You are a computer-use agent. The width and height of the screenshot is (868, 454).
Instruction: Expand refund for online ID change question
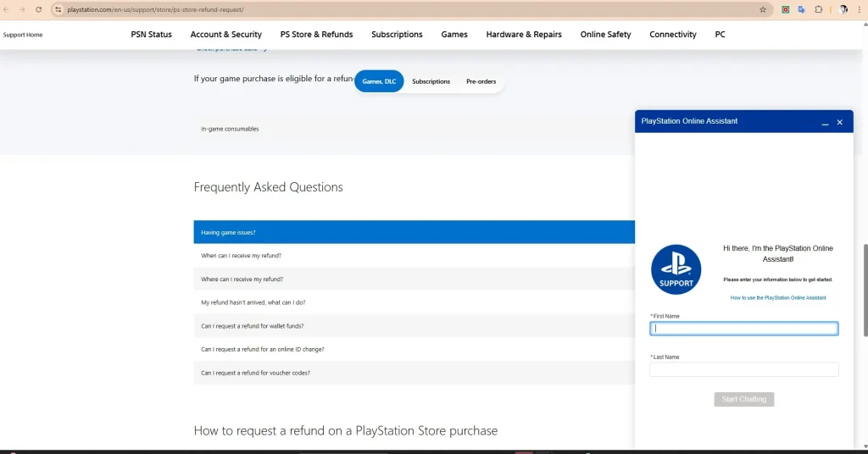(x=414, y=350)
